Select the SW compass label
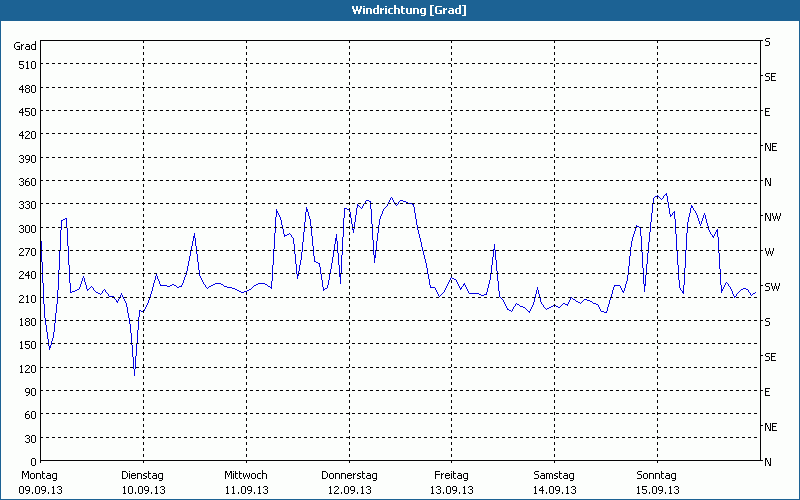 (x=772, y=287)
